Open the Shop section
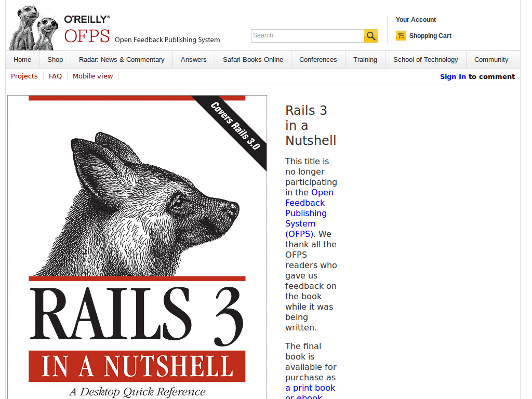This screenshot has width=532, height=399. tap(55, 59)
